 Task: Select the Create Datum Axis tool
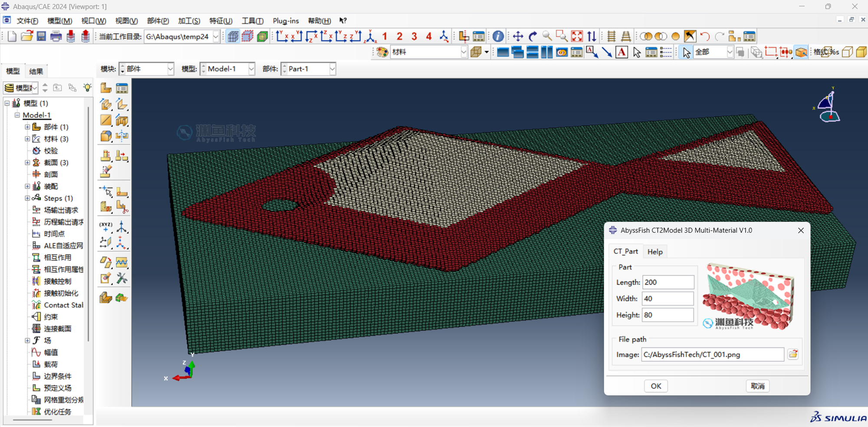click(122, 227)
